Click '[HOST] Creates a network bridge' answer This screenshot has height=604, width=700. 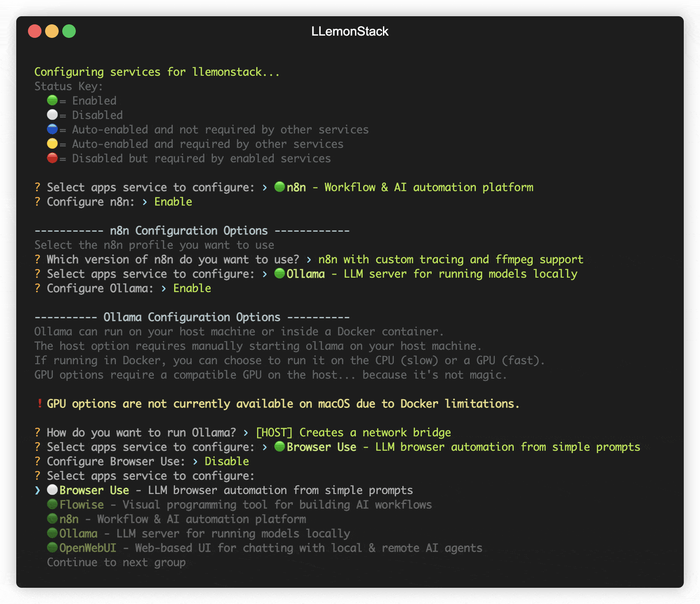[x=353, y=432]
